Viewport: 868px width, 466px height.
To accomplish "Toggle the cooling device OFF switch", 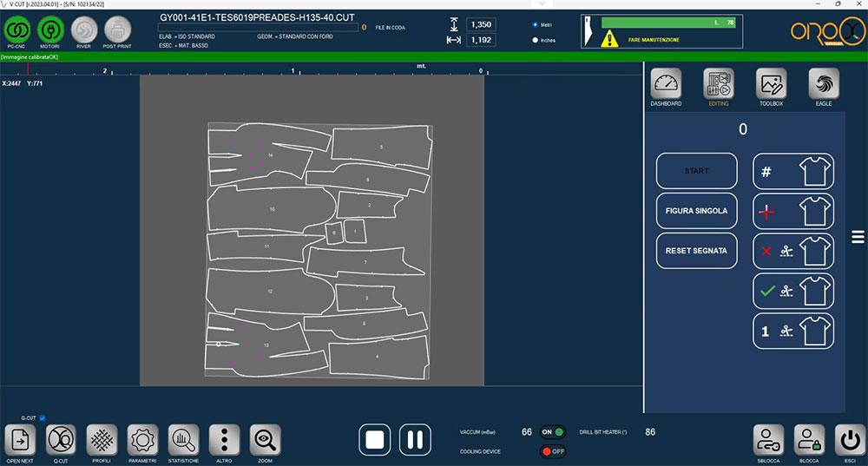I will [x=552, y=451].
